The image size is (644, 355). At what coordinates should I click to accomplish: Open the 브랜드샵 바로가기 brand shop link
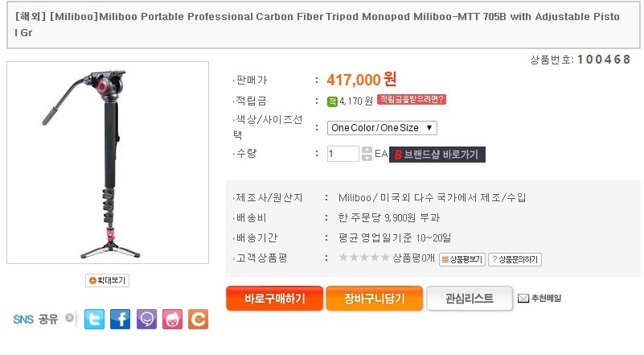coord(437,155)
